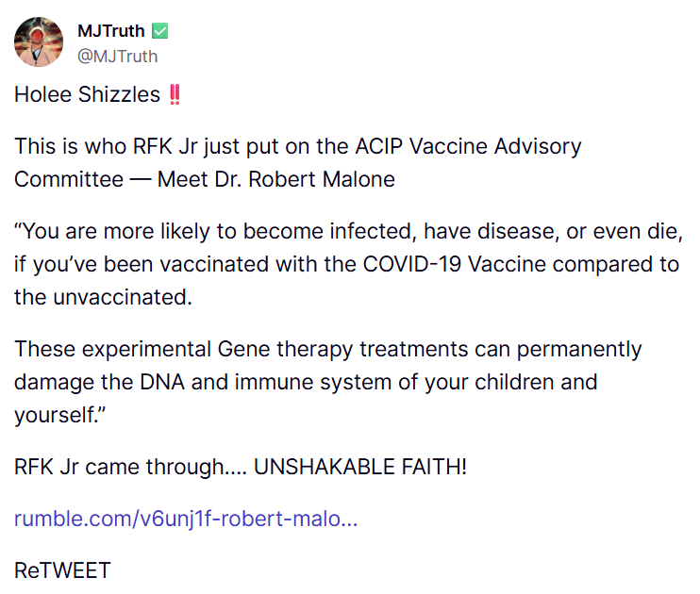Click the green verified checkmark badge
Image resolution: width=700 pixels, height=594 pixels.
[x=160, y=31]
